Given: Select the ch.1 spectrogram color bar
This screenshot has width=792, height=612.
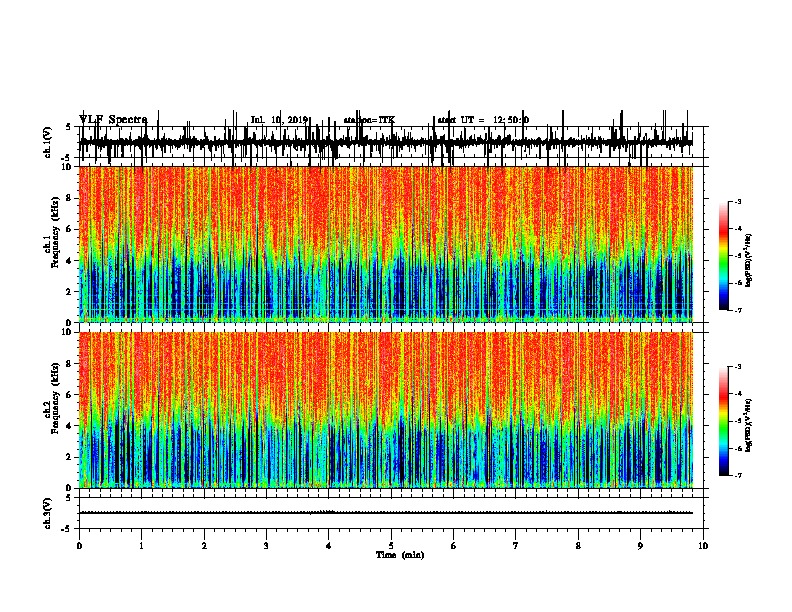Looking at the screenshot, I should point(724,256).
